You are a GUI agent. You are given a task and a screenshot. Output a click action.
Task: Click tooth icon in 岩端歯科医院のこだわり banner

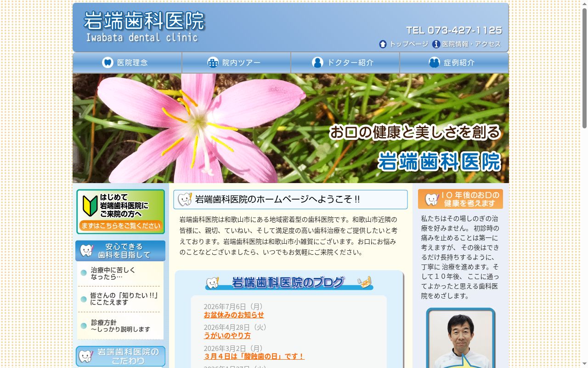click(86, 356)
